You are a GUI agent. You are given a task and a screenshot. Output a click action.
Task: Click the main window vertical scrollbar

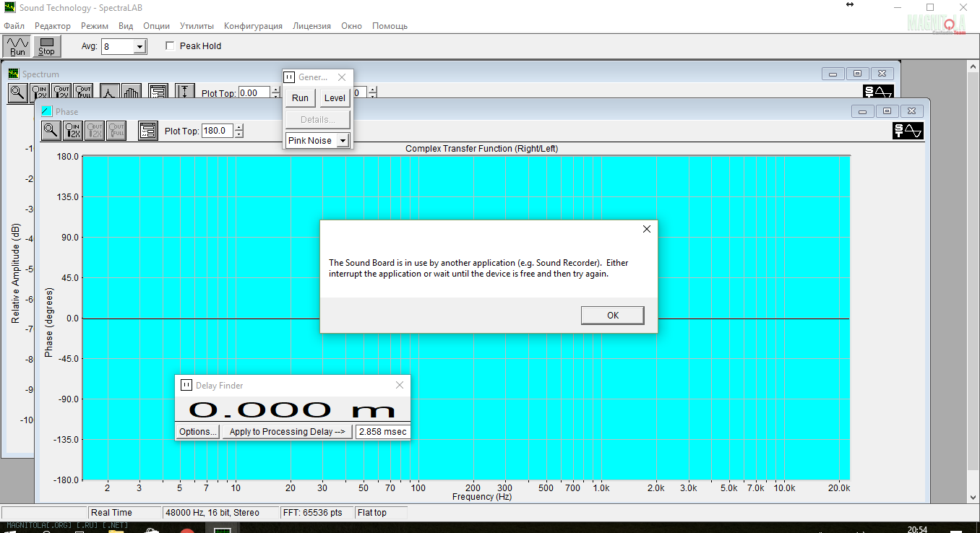tap(973, 282)
